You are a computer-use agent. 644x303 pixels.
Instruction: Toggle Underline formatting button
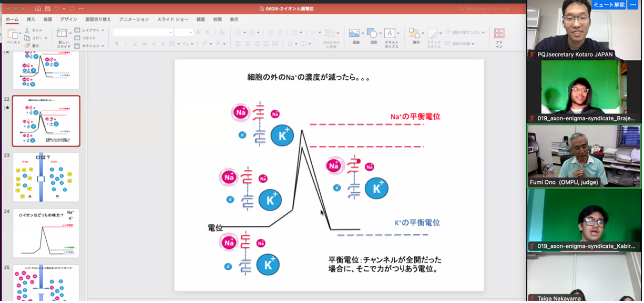135,44
